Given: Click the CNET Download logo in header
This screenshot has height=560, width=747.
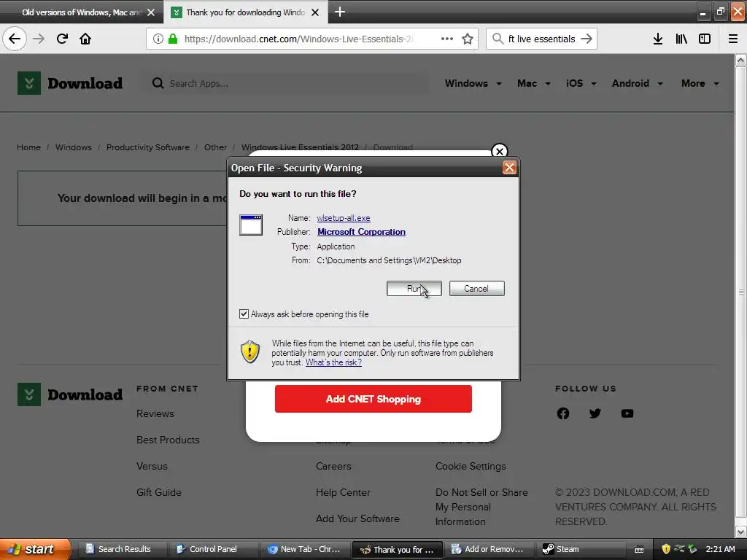Looking at the screenshot, I should pyautogui.click(x=70, y=83).
